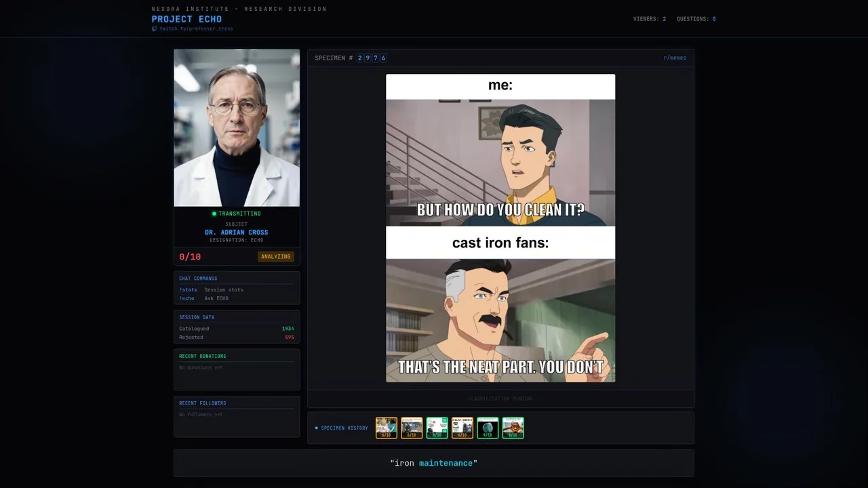Screen dimensions: 868x488
Task: Click the !stats command
Action: pyautogui.click(x=188, y=289)
